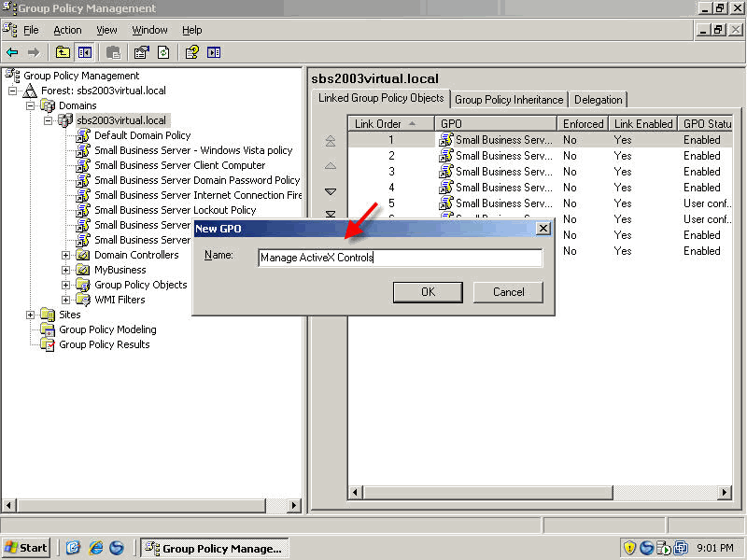
Task: Expand the Sites node
Action: (31, 315)
